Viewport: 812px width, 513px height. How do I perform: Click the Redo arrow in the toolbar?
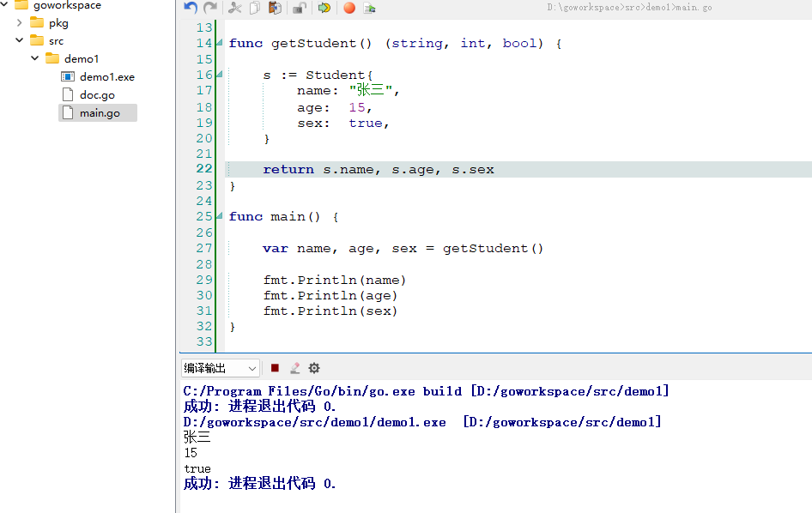(x=209, y=8)
